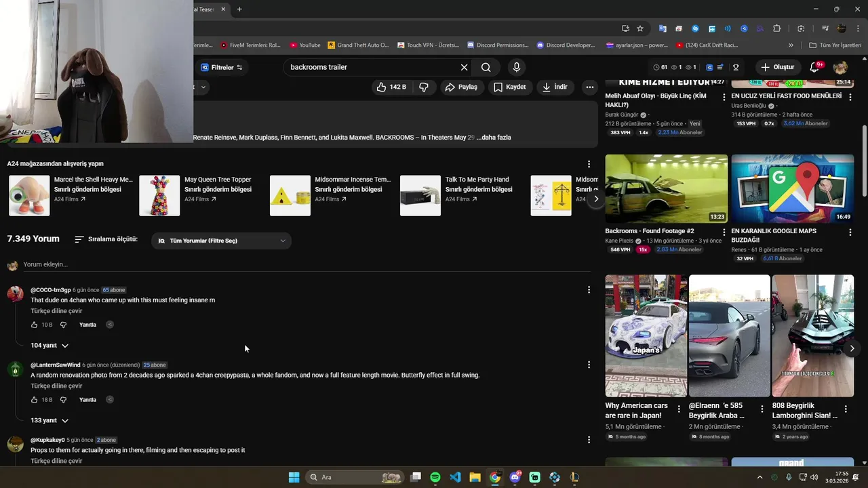Like the comment by @LanternSawWind
This screenshot has height=488, width=868.
(34, 400)
